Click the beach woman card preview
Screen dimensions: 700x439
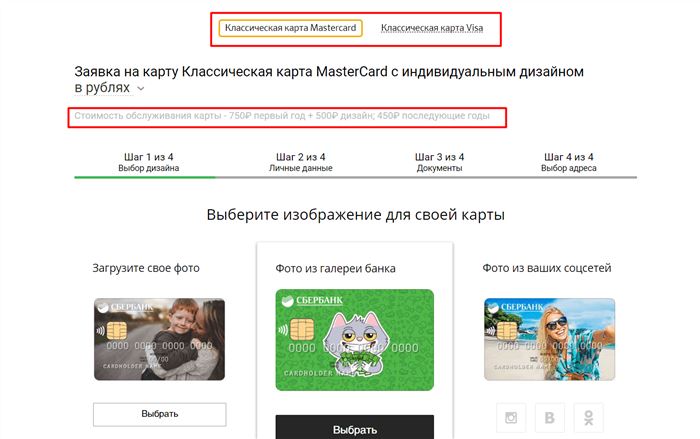550,339
